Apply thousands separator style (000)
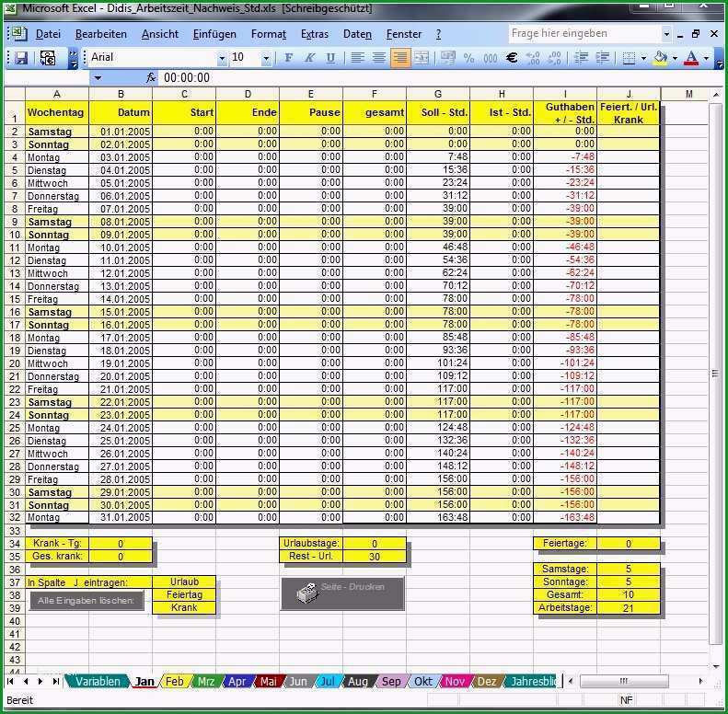Image resolution: width=728 pixels, height=714 pixels. [x=491, y=58]
